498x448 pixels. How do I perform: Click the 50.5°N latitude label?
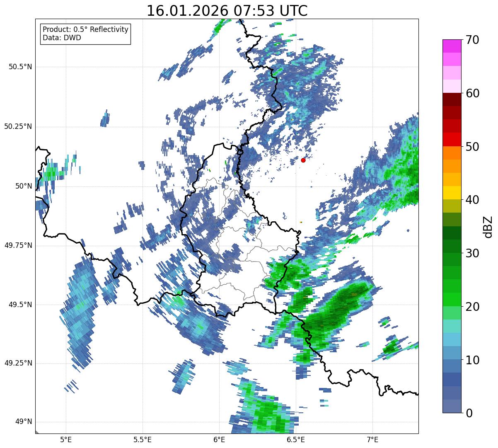point(20,67)
